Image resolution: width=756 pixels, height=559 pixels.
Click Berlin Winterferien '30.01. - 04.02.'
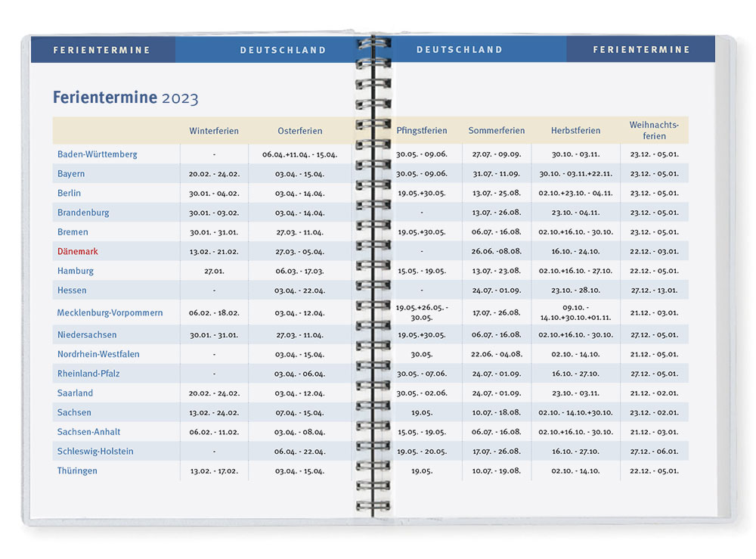point(214,194)
